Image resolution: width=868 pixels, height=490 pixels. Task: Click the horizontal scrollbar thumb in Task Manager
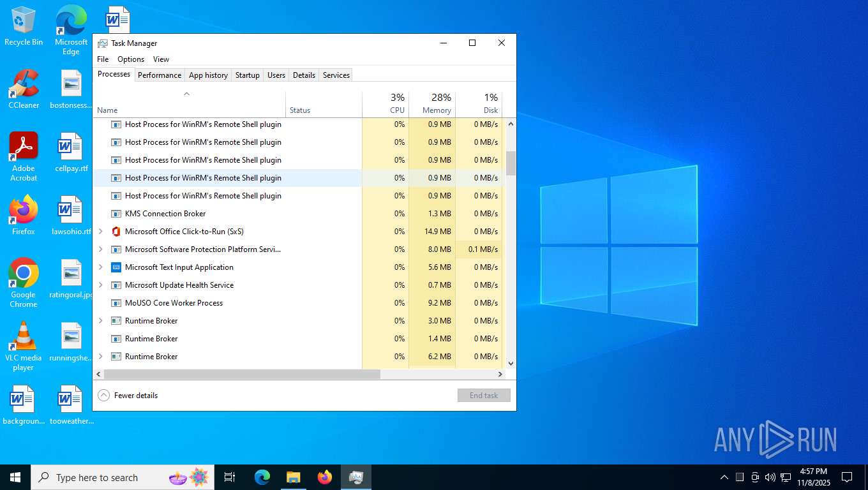(242, 374)
